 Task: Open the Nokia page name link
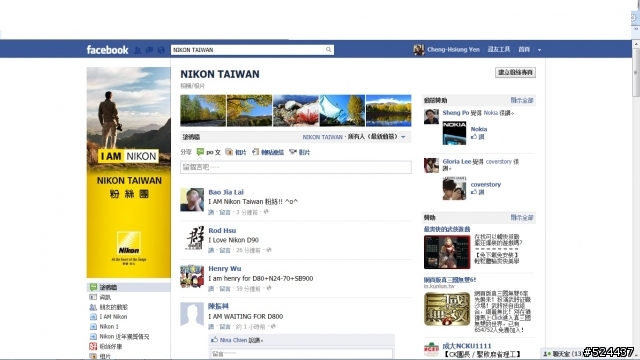pos(479,129)
